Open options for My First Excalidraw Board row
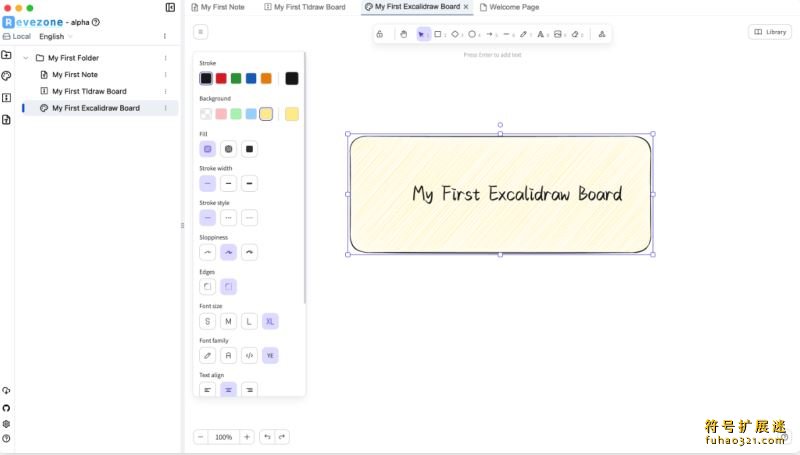The width and height of the screenshot is (800, 455). [165, 108]
